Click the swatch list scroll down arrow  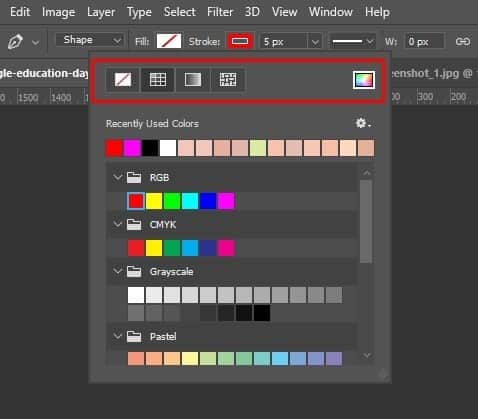tap(366, 355)
